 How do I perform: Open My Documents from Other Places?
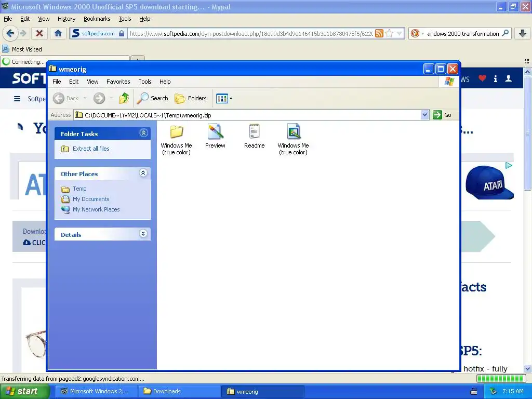coord(91,199)
